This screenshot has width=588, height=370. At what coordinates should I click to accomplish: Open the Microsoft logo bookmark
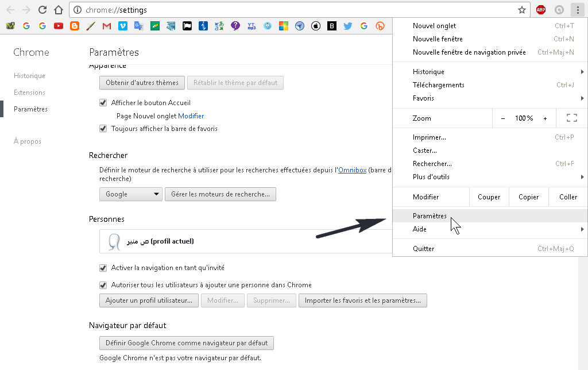click(x=284, y=26)
